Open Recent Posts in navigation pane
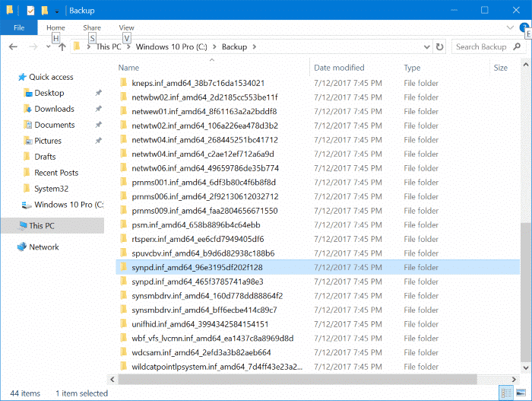Image resolution: width=532 pixels, height=401 pixels. coord(56,173)
